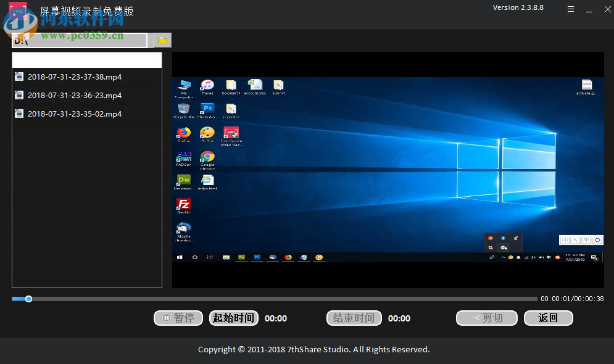Image resolution: width=614 pixels, height=364 pixels.
Task: Click the blue playback progress slider handle
Action: tap(28, 299)
